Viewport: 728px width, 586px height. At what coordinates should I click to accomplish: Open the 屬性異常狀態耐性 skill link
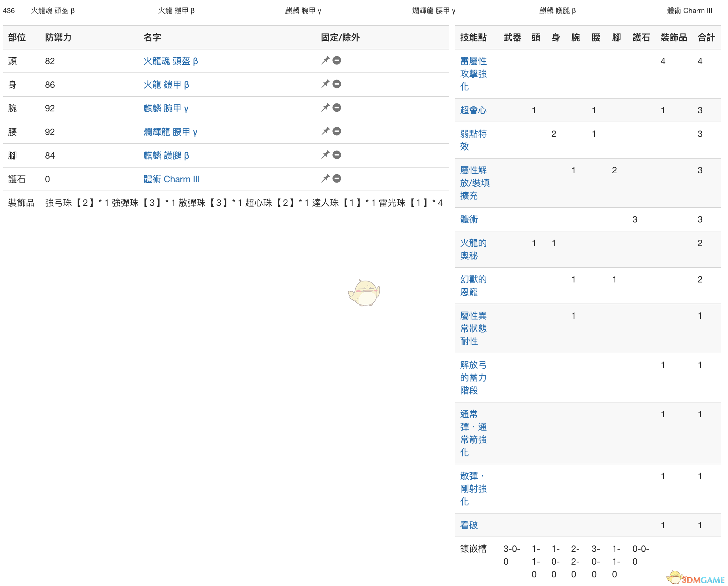pos(474,329)
